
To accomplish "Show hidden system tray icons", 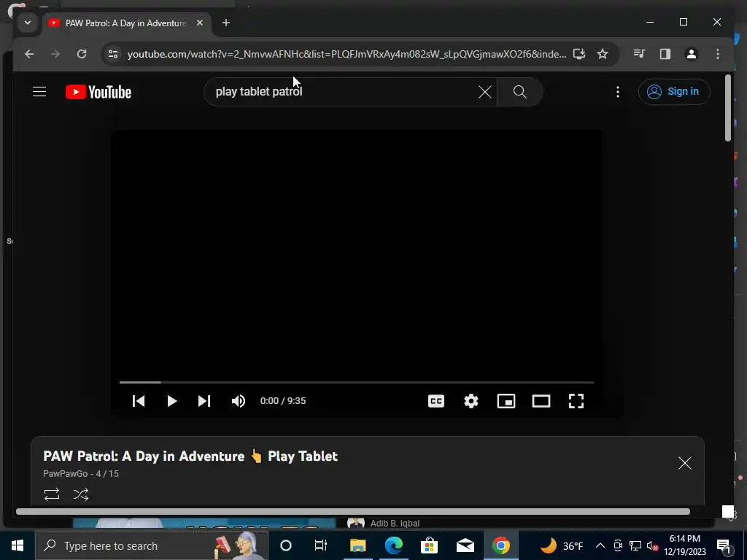I will 600,545.
